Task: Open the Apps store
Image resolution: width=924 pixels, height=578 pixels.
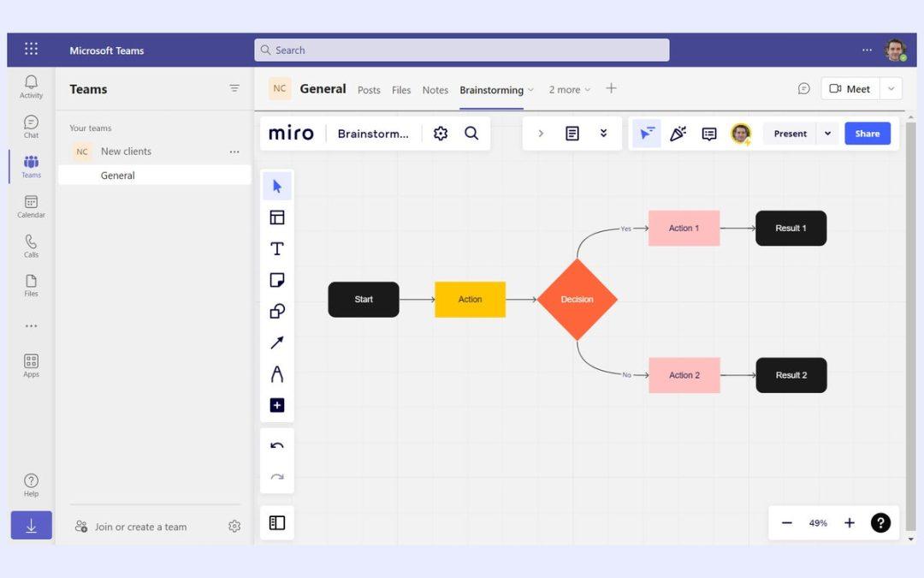Action: (x=32, y=365)
